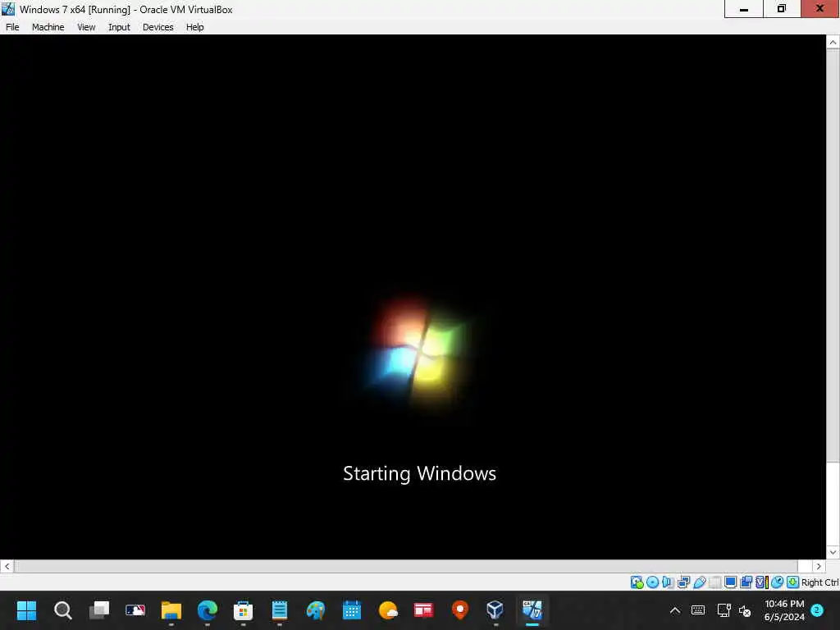Image resolution: width=840 pixels, height=630 pixels.
Task: Open the News app on taskbar
Action: (424, 610)
